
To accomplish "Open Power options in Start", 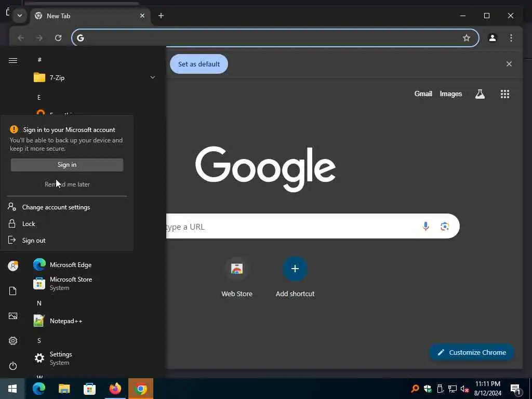I will click(x=13, y=366).
